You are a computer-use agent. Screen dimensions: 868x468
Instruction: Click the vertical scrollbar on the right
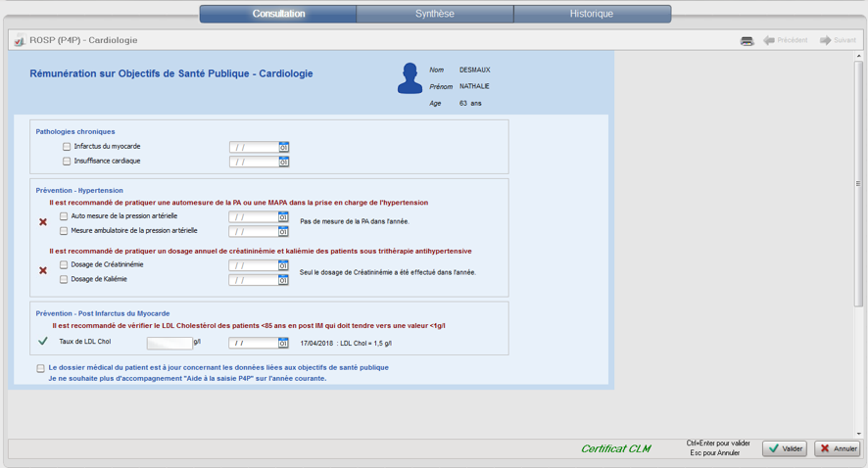859,183
